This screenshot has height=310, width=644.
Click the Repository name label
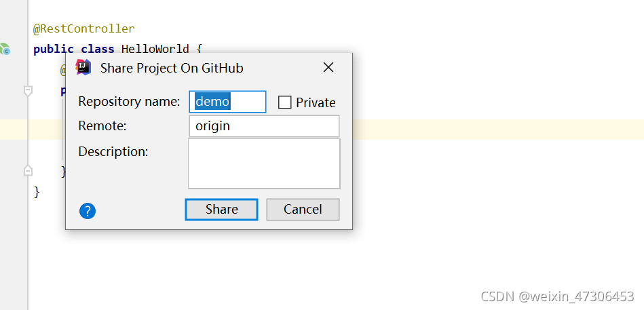129,102
